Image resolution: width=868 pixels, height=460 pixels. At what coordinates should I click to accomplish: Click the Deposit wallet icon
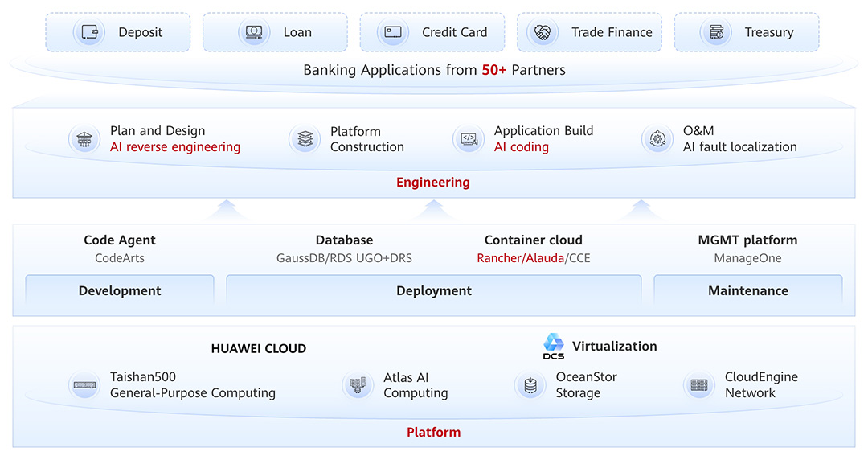89,32
